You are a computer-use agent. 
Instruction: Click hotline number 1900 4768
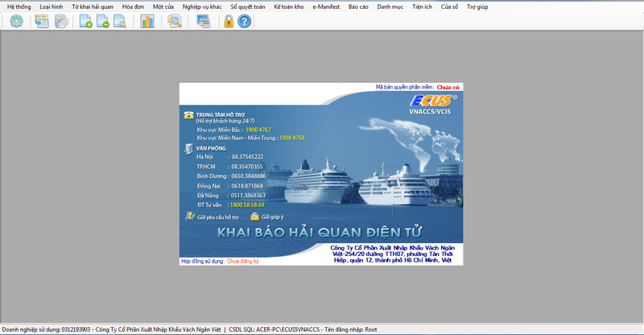tap(292, 138)
